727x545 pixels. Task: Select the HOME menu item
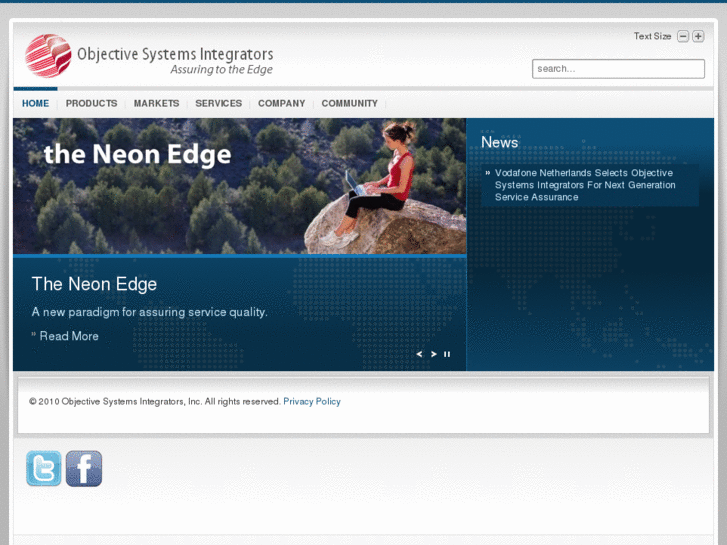pyautogui.click(x=35, y=103)
